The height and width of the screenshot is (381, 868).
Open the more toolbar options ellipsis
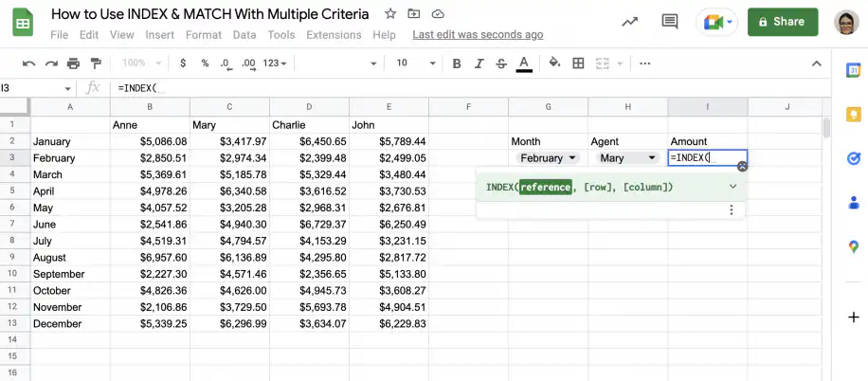[x=645, y=63]
